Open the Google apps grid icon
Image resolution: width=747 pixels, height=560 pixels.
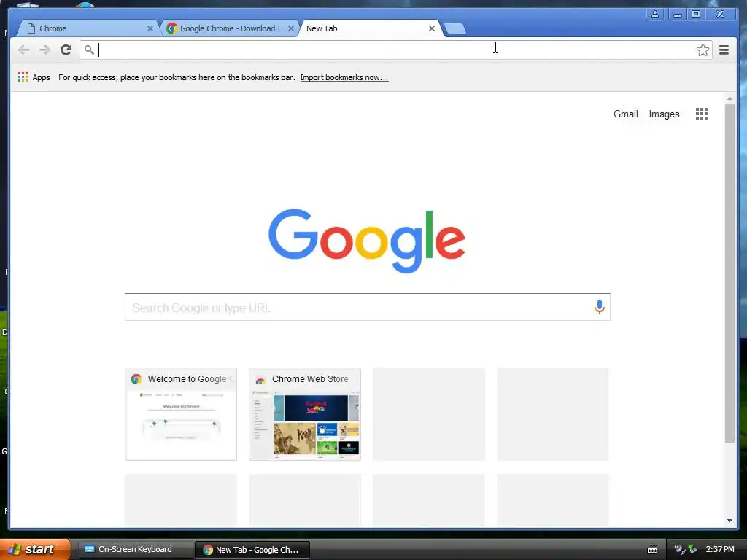pyautogui.click(x=701, y=114)
